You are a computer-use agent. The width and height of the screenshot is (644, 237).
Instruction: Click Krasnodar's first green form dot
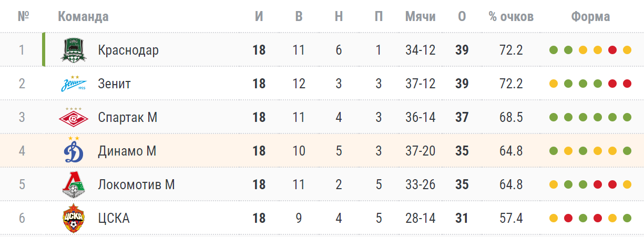(553, 50)
